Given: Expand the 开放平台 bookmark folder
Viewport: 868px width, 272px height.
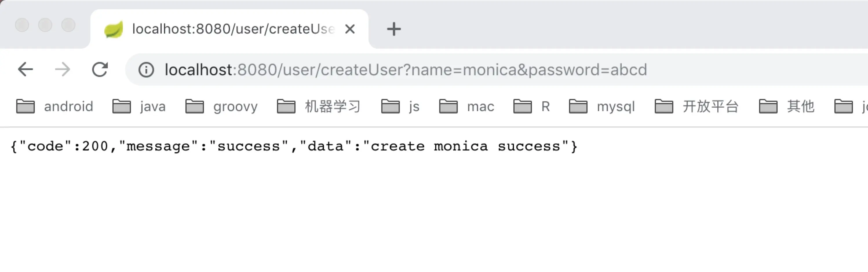Looking at the screenshot, I should [697, 106].
